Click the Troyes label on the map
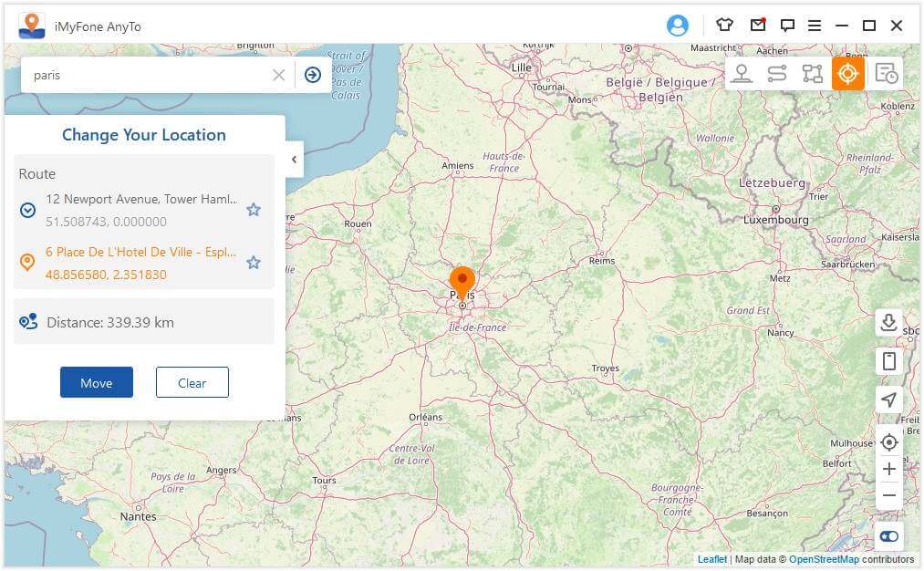 605,369
